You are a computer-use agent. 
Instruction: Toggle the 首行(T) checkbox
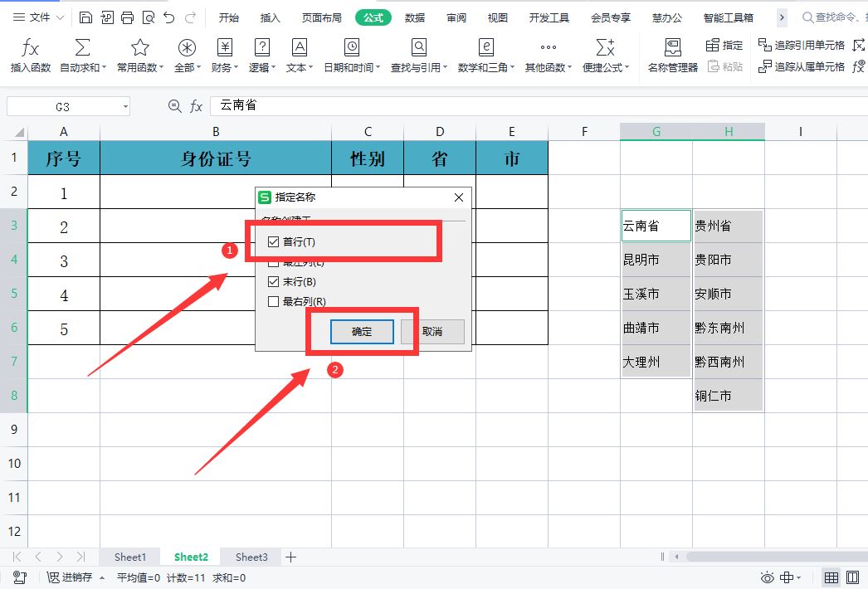(273, 242)
